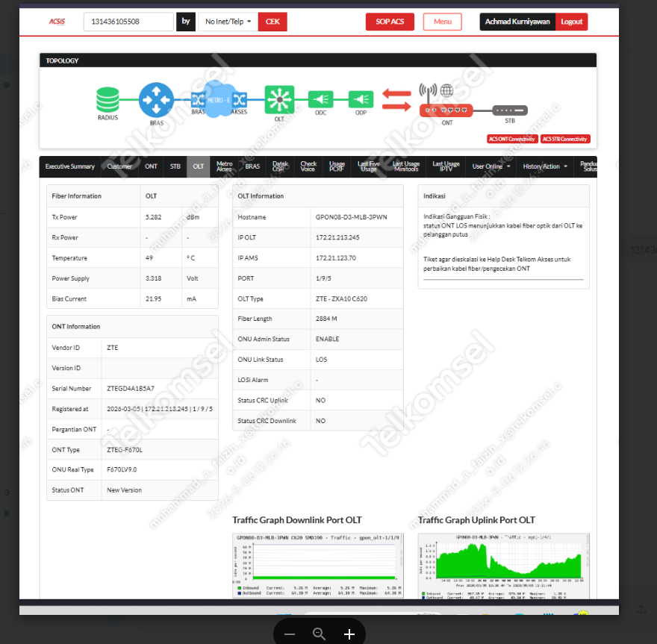Click the IP OLT value 172.21.213.245
Viewport: 657px width, 644px height.
point(337,237)
